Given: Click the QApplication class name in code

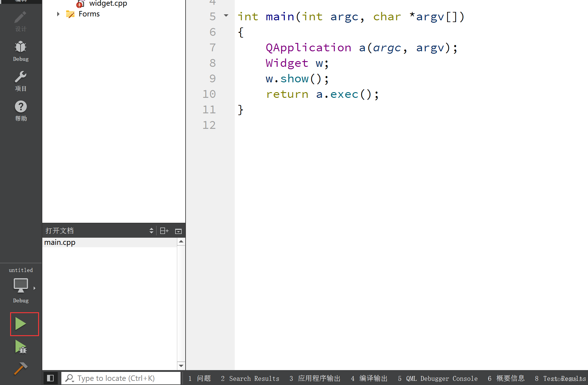Looking at the screenshot, I should tap(308, 48).
